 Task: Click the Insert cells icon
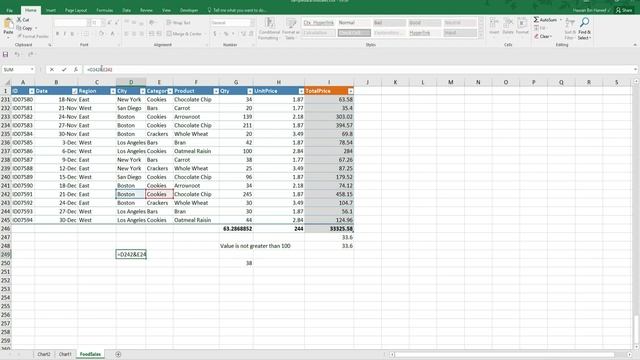[494, 26]
